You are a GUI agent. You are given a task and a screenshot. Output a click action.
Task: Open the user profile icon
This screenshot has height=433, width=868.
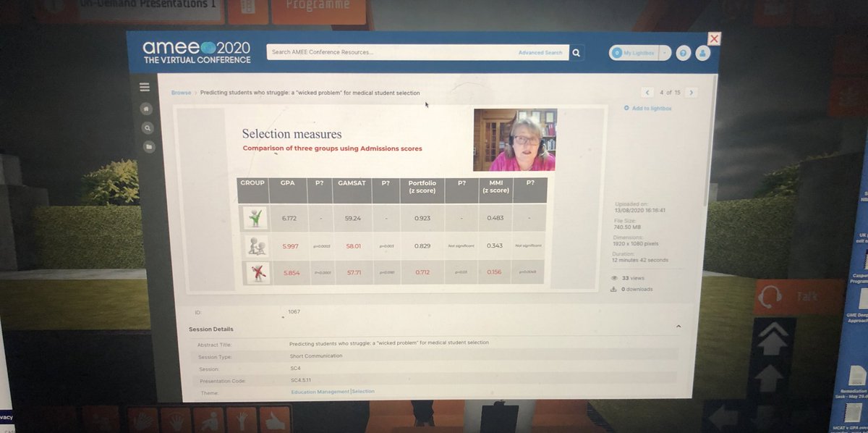(x=702, y=53)
